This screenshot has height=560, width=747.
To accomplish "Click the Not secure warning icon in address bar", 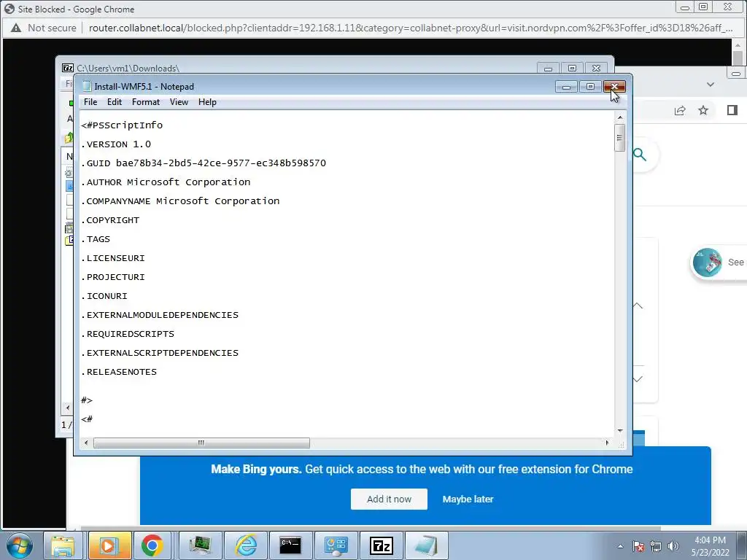I will click(16, 28).
